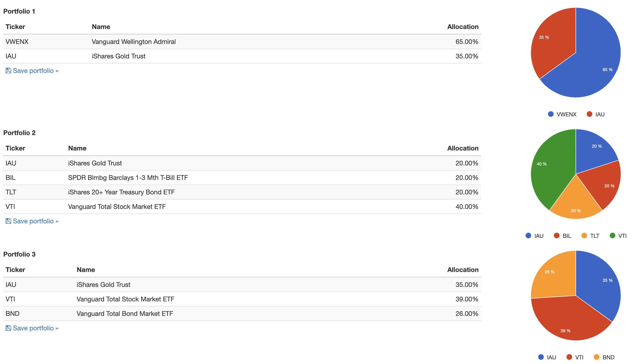
Task: Click the Vanguard Total Bond Market ETF row
Action: [242, 314]
